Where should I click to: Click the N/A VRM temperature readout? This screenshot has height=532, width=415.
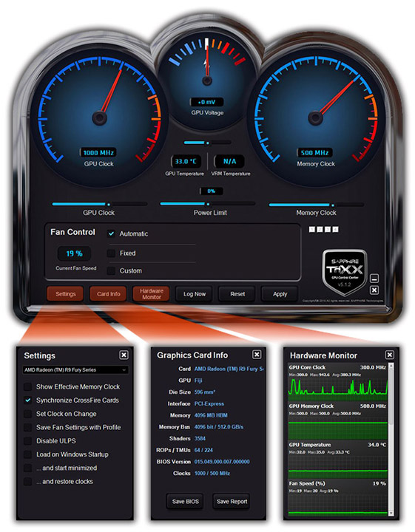229,162
